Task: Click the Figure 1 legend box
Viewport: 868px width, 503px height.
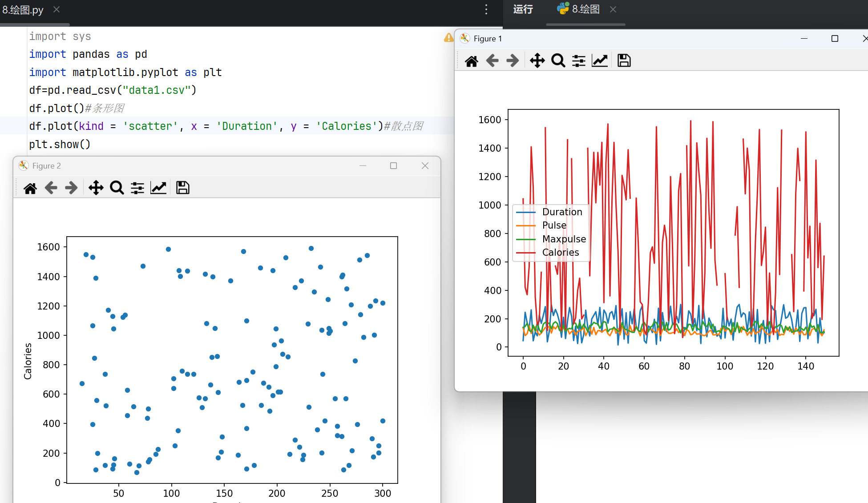Action: (551, 233)
